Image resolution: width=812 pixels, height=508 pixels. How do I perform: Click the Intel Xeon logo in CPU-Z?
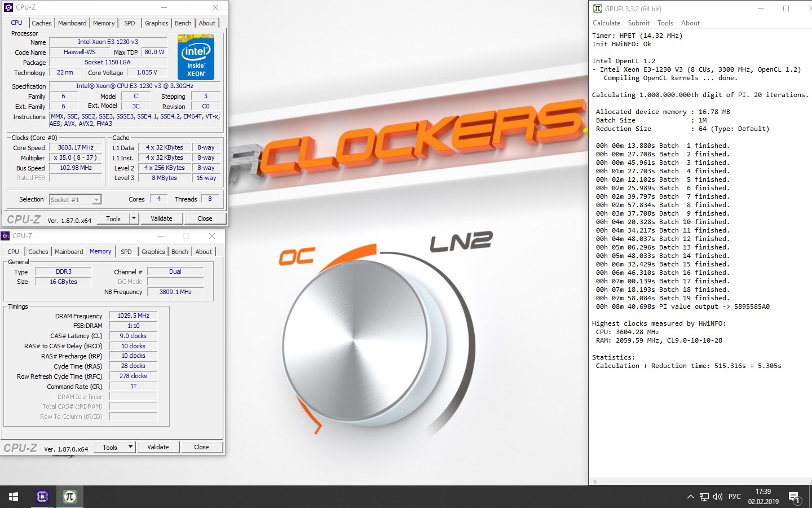click(x=196, y=57)
